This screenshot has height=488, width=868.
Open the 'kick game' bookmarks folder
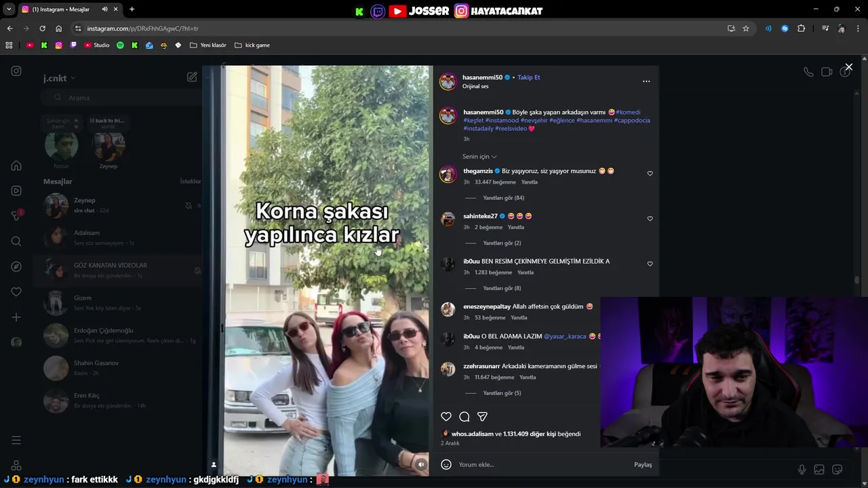(252, 45)
